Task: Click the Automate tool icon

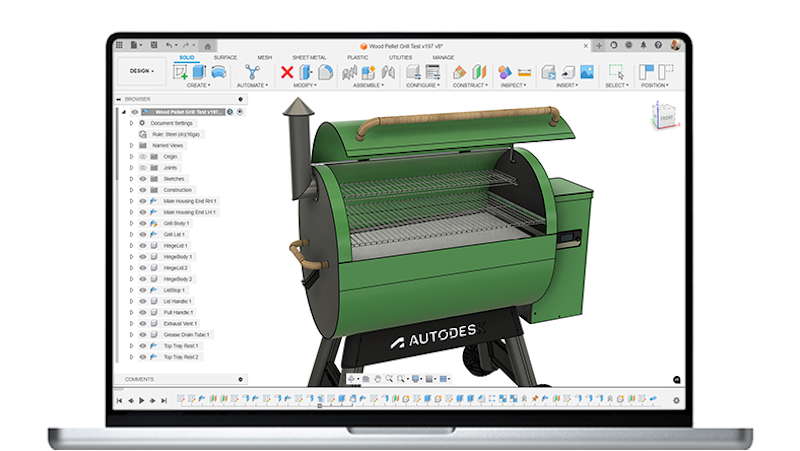Action: coord(252,72)
